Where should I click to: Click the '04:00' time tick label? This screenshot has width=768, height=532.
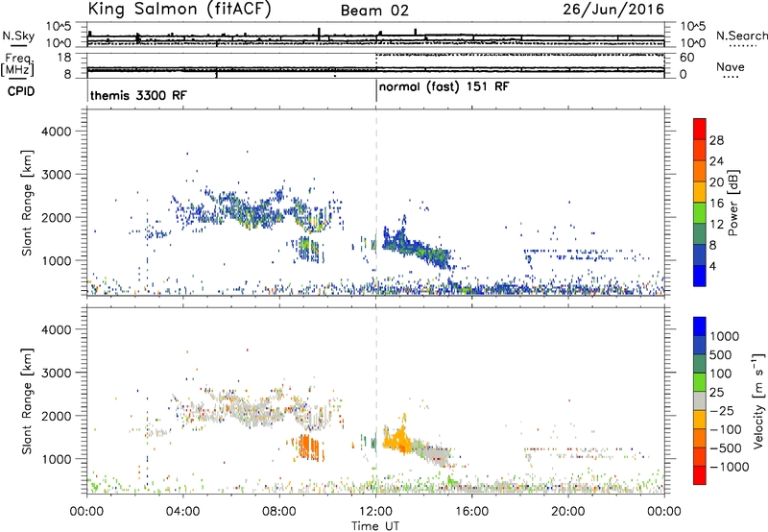[x=182, y=512]
